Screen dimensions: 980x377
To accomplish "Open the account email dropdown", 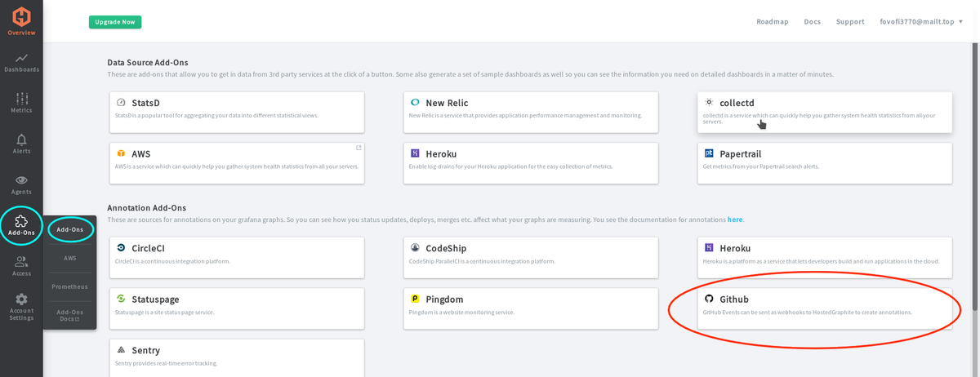I will tap(921, 22).
